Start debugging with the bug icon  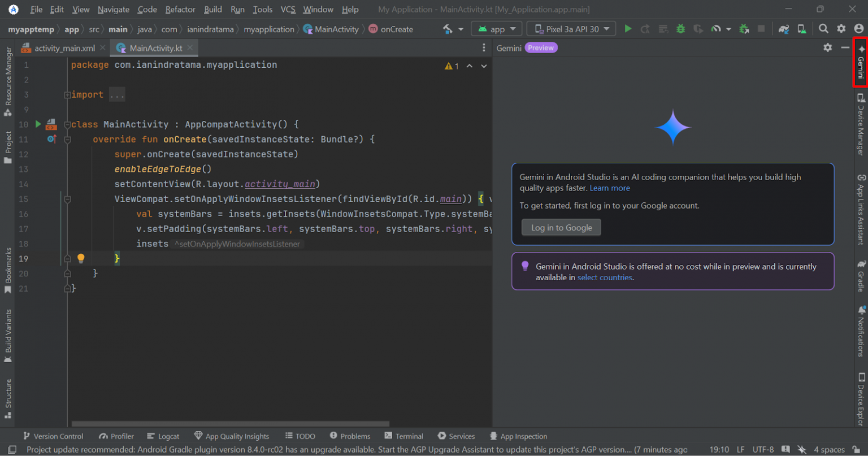680,28
